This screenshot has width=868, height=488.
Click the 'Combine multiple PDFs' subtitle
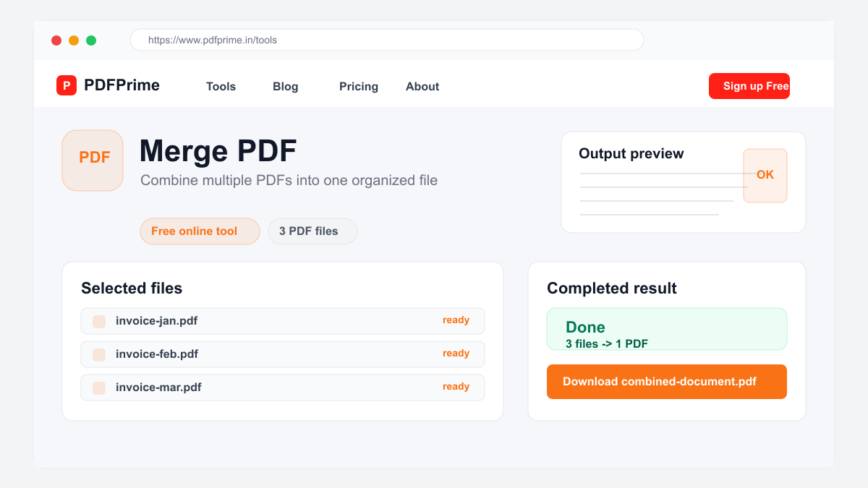click(x=289, y=180)
